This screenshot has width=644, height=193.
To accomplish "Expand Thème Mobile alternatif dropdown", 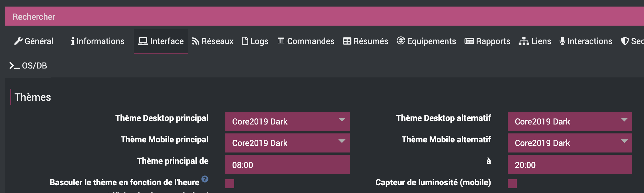I will [570, 143].
